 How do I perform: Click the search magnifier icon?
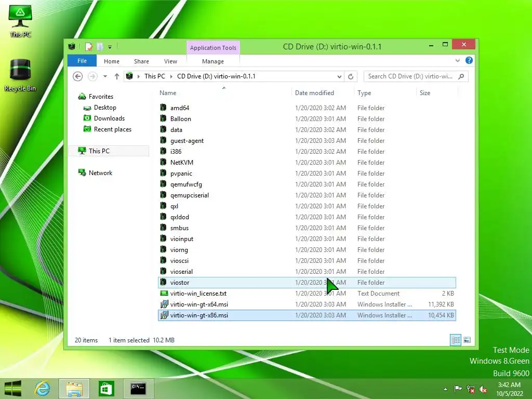click(x=461, y=76)
